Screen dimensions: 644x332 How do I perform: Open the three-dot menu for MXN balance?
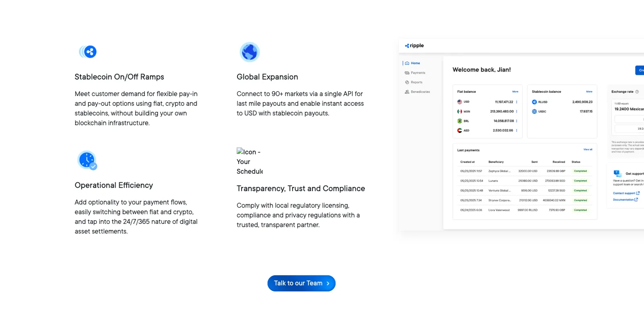(516, 111)
